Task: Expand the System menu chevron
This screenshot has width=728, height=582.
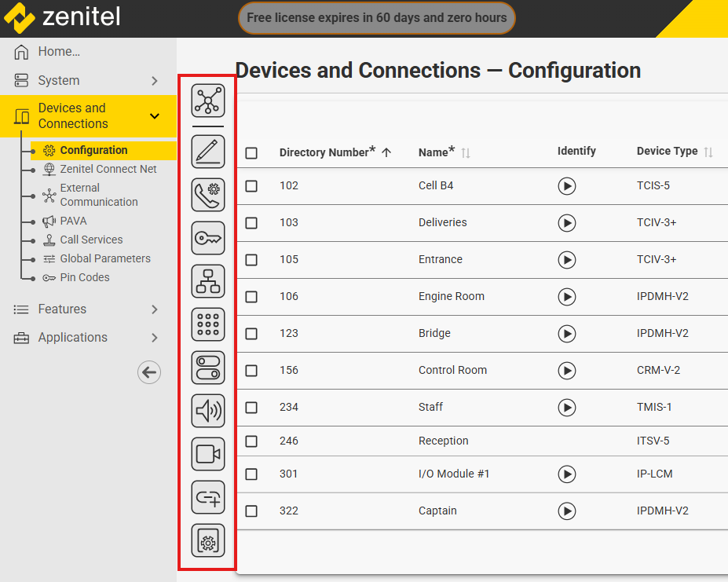Action: pos(155,81)
